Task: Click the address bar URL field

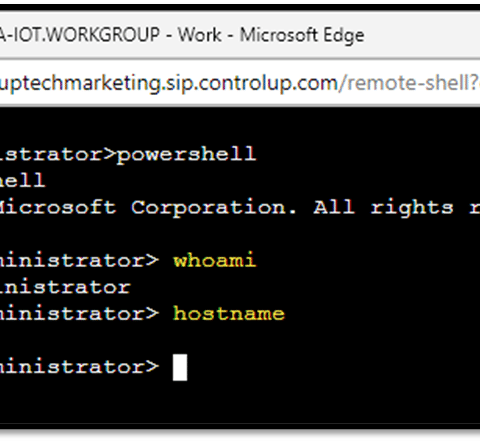Action: 240,83
